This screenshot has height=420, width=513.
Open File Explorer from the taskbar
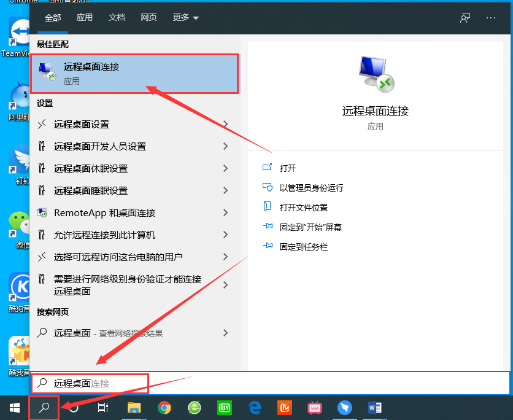(x=134, y=407)
